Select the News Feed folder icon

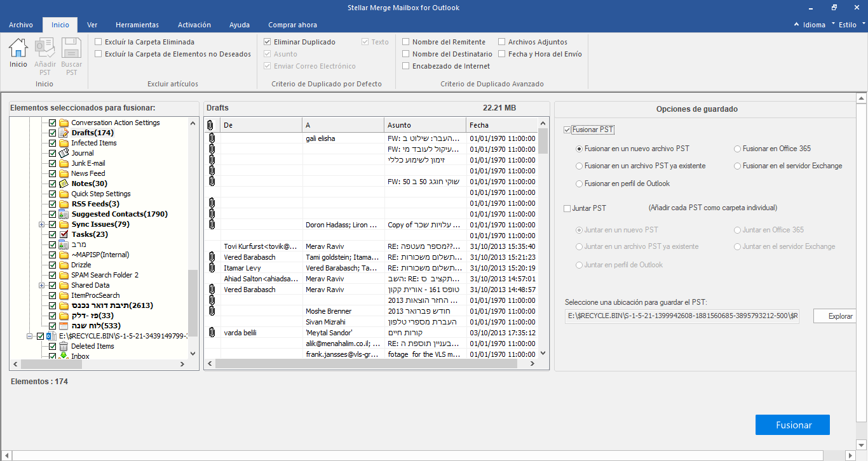tap(64, 173)
